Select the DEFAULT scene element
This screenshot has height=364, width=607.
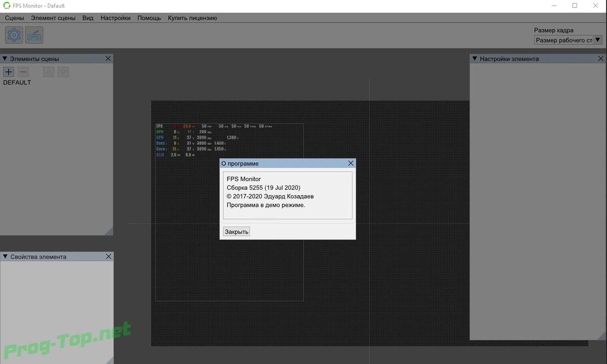(17, 82)
